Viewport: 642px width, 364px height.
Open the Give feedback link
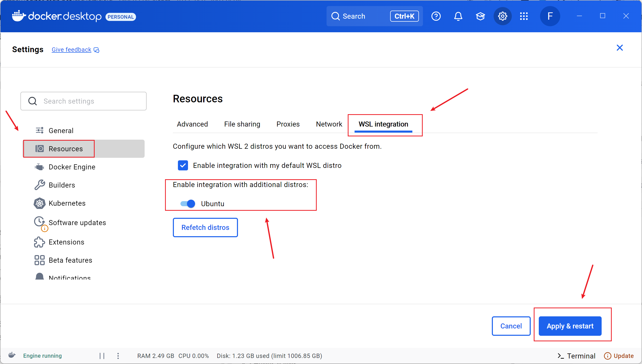[71, 50]
